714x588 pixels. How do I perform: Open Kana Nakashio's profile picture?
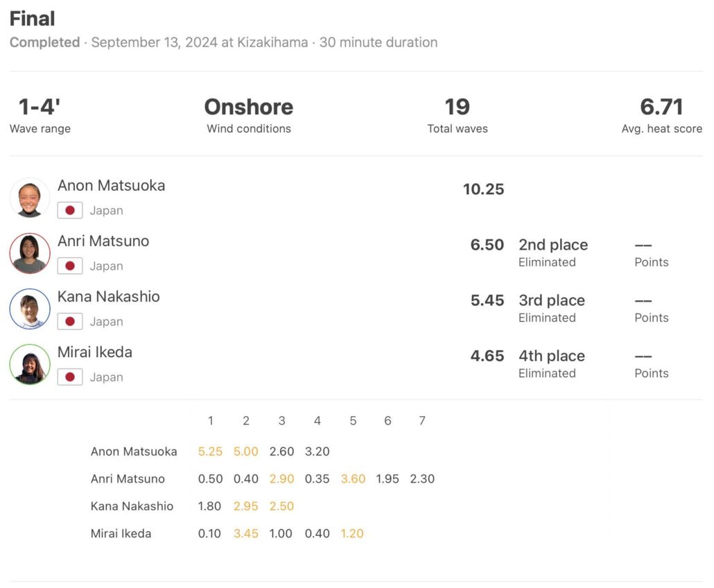30,309
